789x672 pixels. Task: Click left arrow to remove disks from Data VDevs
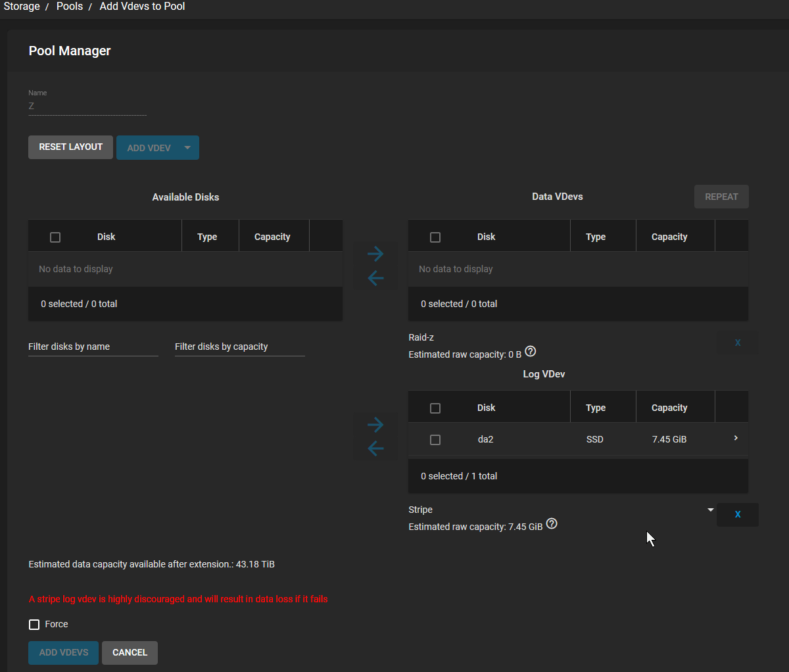[375, 278]
